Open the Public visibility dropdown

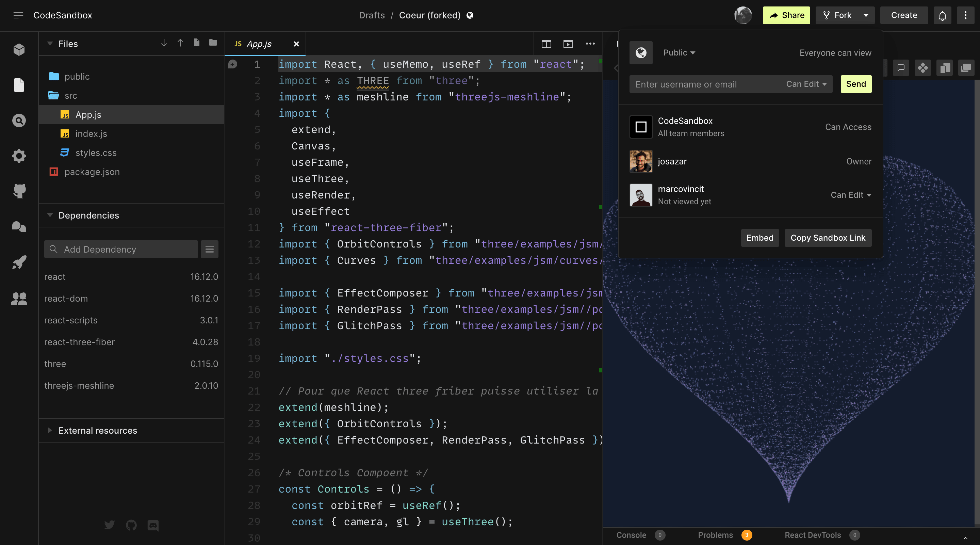click(679, 53)
